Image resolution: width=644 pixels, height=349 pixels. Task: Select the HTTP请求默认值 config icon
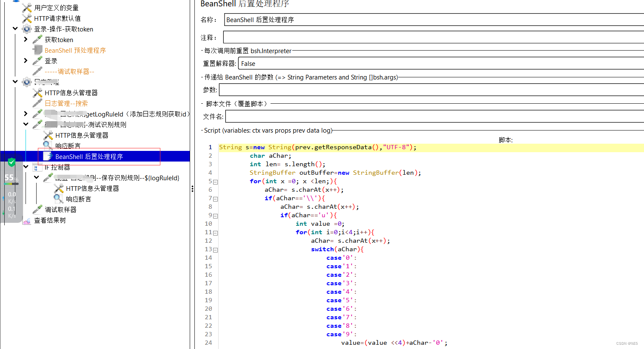pos(27,18)
